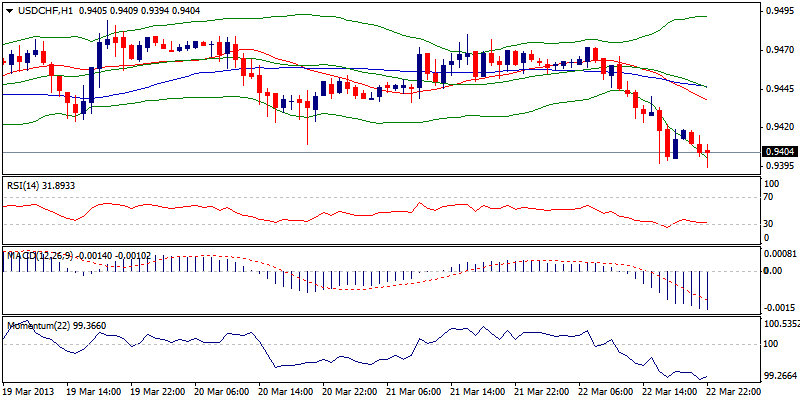Click the triangle arrow beside USDCHF,H1
This screenshot has height=400, width=800.
click(x=8, y=10)
